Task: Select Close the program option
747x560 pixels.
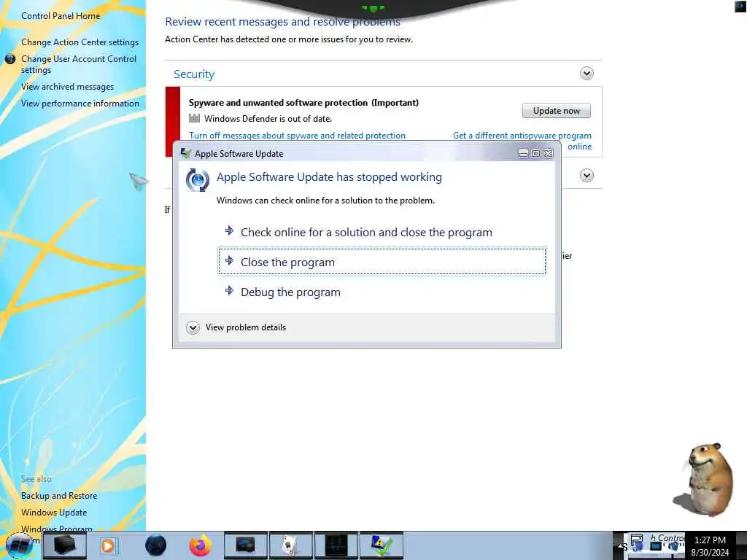Action: pos(382,262)
